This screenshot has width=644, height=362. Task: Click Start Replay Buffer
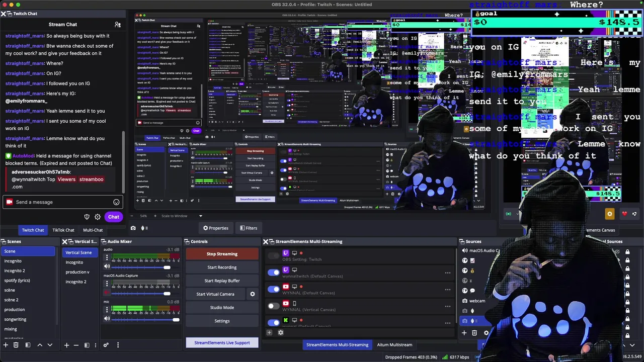coord(222,281)
